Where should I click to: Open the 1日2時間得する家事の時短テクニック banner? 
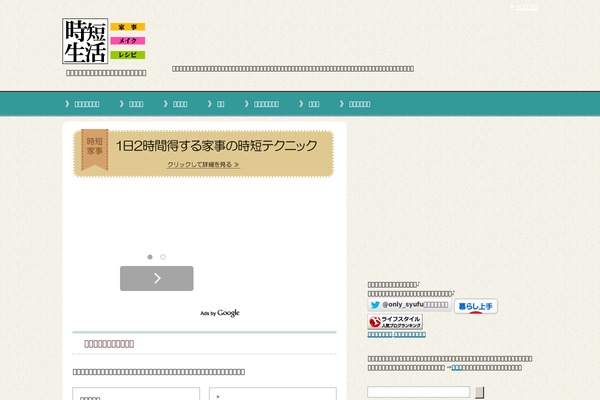pyautogui.click(x=203, y=153)
